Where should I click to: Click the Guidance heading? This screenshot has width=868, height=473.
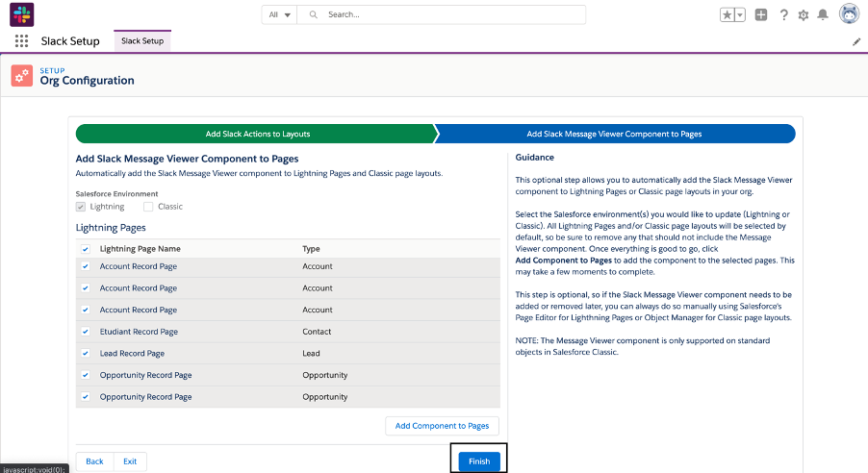(x=535, y=157)
